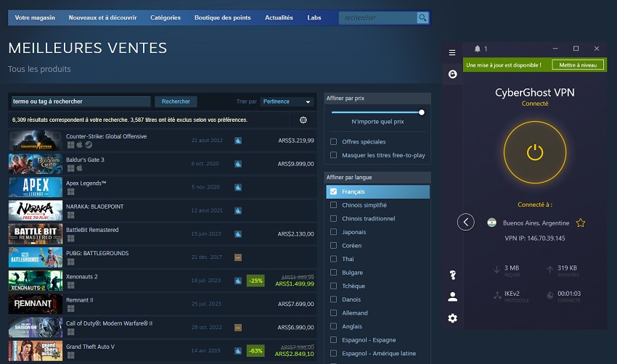Enable the Offres spéciales checkbox
The width and height of the screenshot is (617, 364).
333,141
